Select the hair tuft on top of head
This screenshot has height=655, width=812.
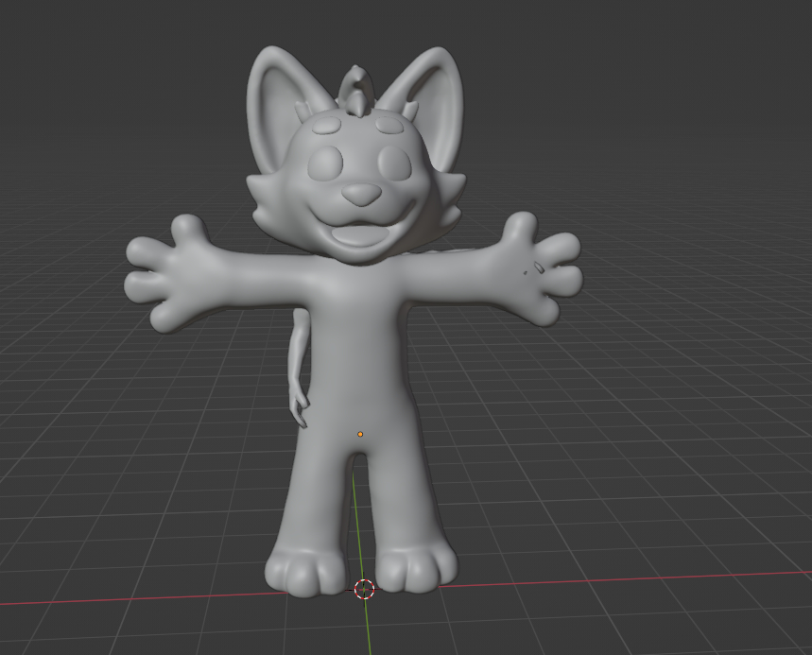(x=354, y=90)
